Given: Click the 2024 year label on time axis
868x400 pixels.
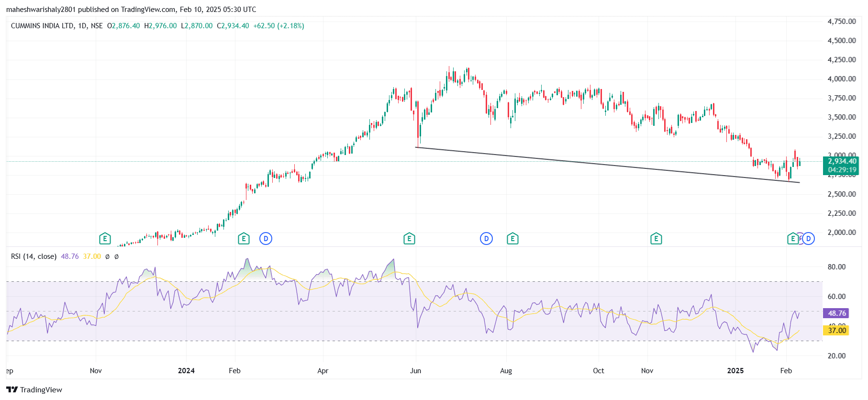Looking at the screenshot, I should [x=186, y=371].
